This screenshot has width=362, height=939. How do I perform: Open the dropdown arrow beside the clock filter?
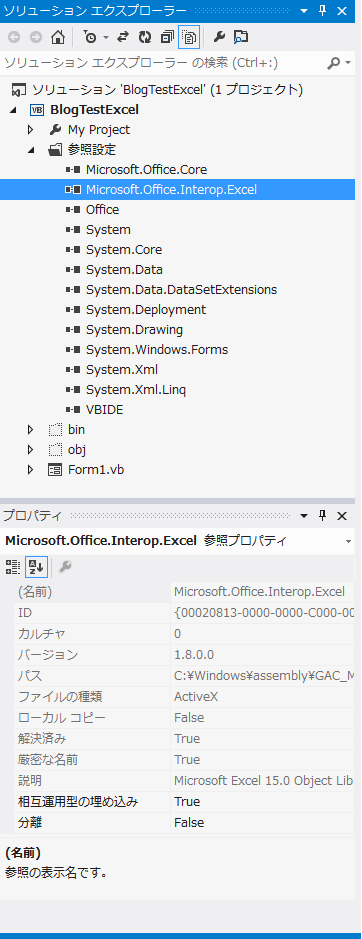click(105, 37)
